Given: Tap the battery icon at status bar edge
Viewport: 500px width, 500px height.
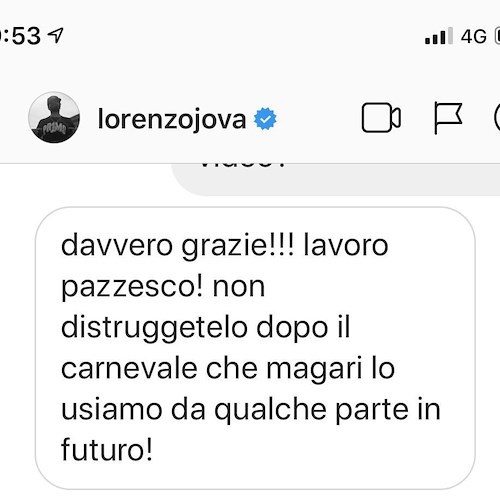Looking at the screenshot, I should [x=497, y=36].
